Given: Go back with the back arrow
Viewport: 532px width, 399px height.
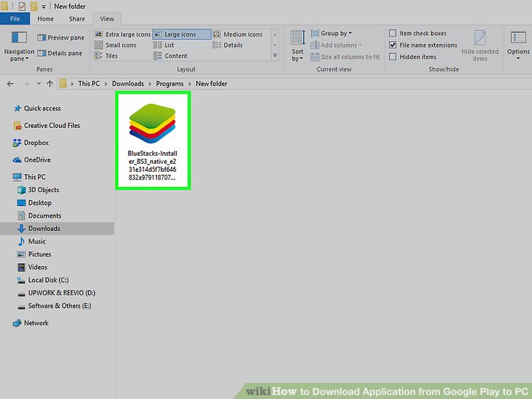Looking at the screenshot, I should [10, 84].
